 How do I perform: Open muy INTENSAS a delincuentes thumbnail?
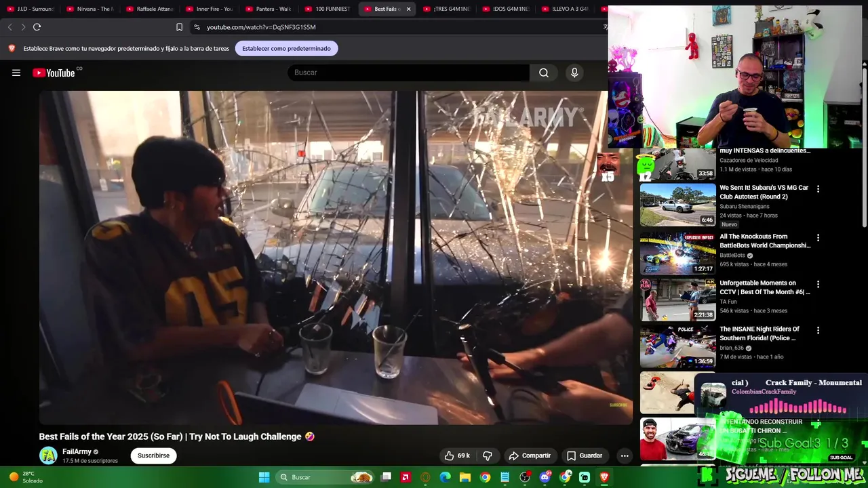(x=677, y=165)
